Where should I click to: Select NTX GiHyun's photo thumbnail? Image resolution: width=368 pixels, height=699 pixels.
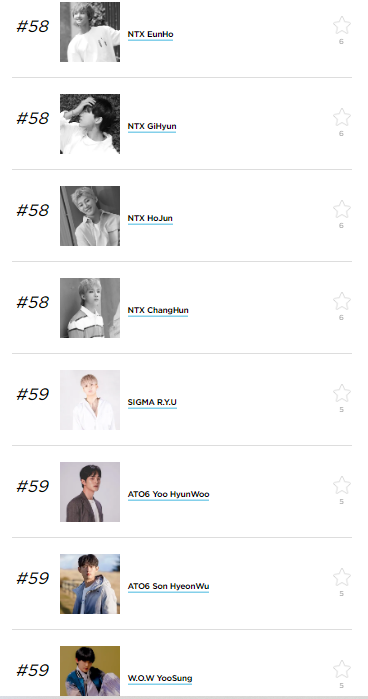pyautogui.click(x=90, y=124)
